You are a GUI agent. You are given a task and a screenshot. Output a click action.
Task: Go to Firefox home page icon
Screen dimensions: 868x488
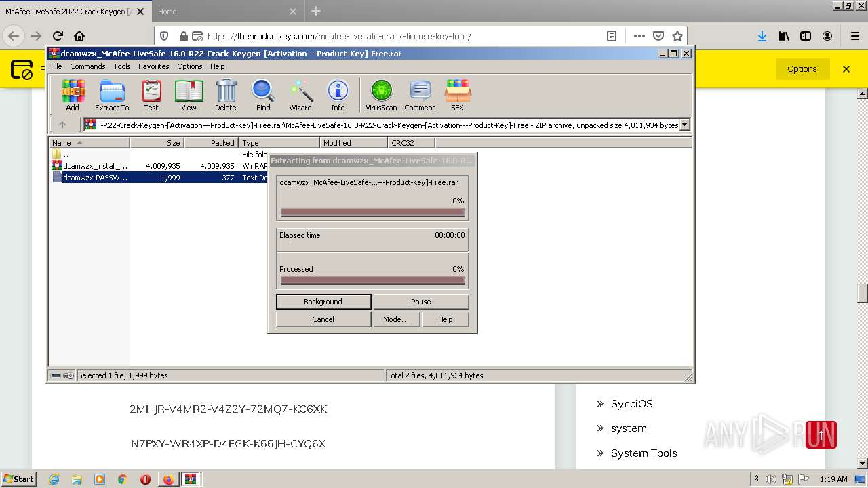[x=79, y=36]
